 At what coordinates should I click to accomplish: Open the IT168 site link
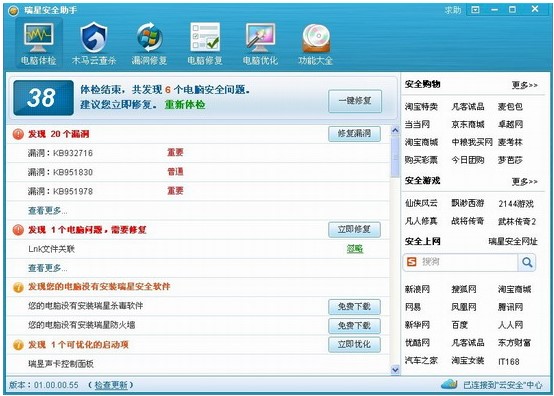(x=509, y=361)
